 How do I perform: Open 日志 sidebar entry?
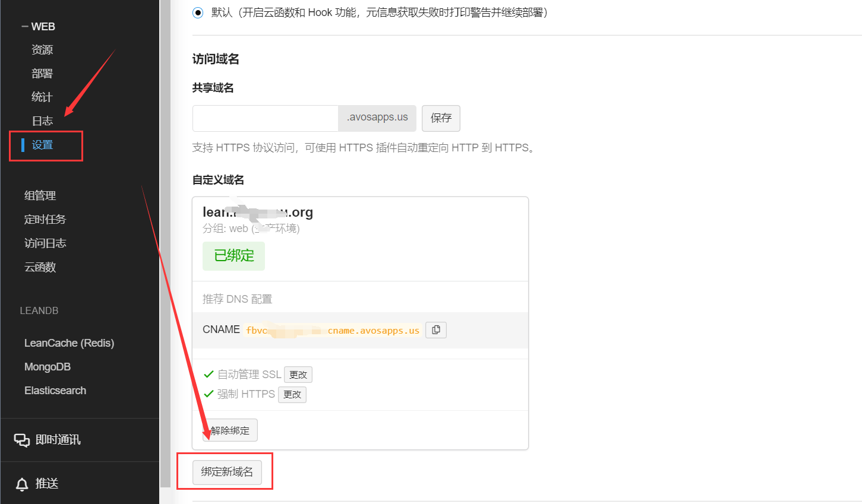tap(42, 121)
